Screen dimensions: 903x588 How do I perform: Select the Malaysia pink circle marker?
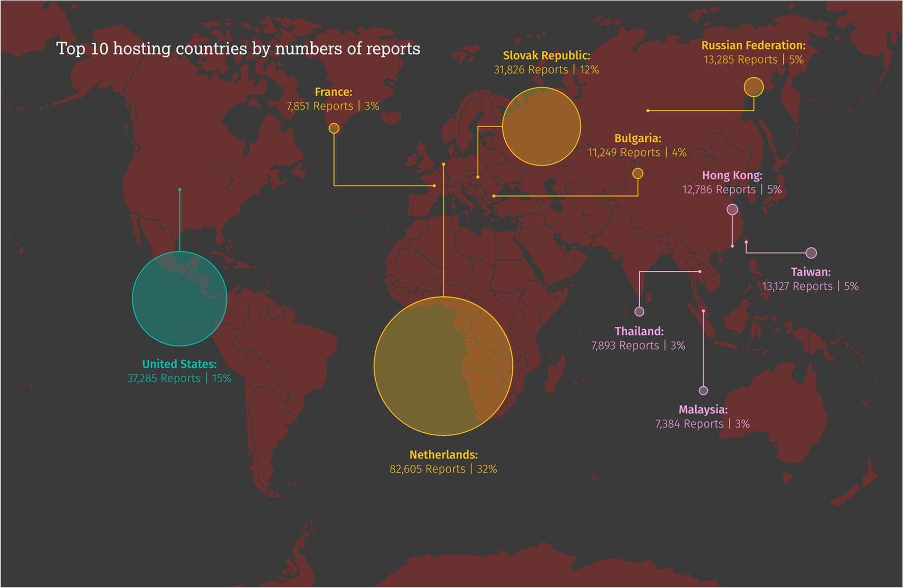[x=703, y=390]
